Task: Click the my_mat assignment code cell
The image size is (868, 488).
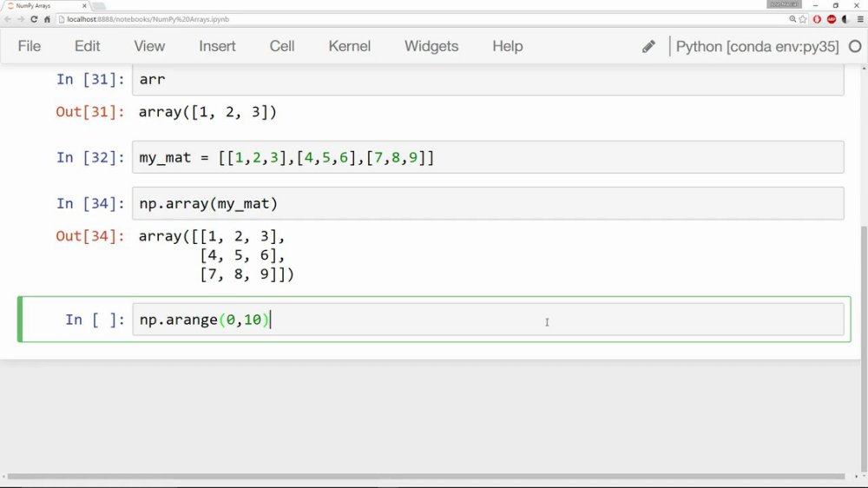Action: point(488,157)
